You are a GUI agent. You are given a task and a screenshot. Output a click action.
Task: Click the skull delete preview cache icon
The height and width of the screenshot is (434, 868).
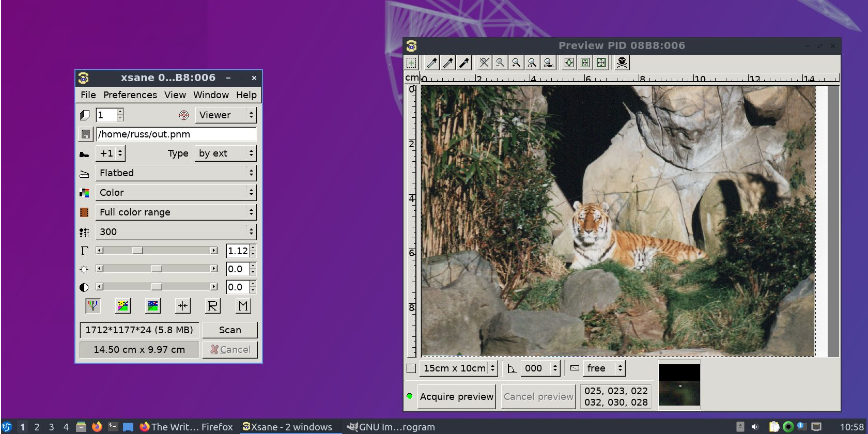[x=622, y=63]
